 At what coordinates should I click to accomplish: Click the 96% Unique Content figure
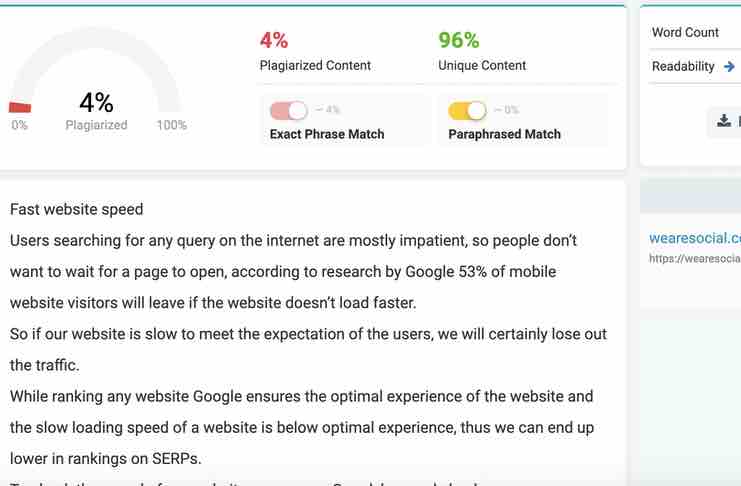point(458,40)
